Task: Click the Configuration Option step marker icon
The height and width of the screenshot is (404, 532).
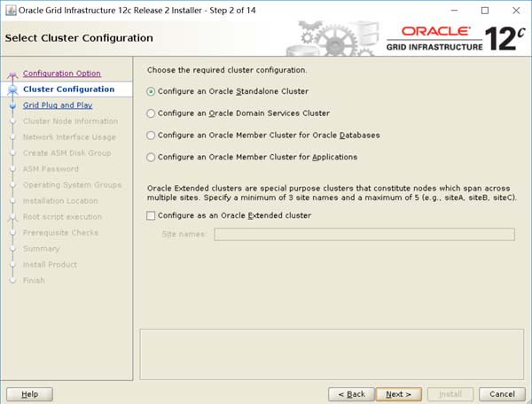Action: [x=12, y=74]
